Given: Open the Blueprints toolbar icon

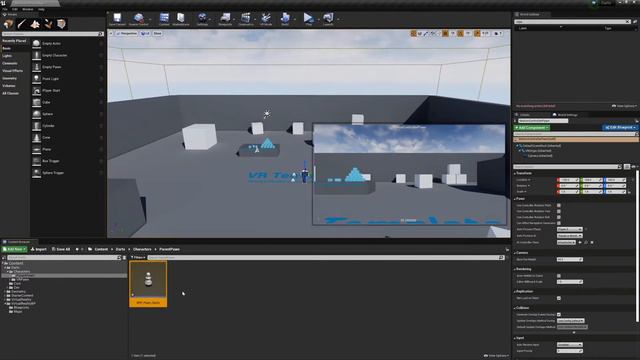Looking at the screenshot, I should point(225,18).
